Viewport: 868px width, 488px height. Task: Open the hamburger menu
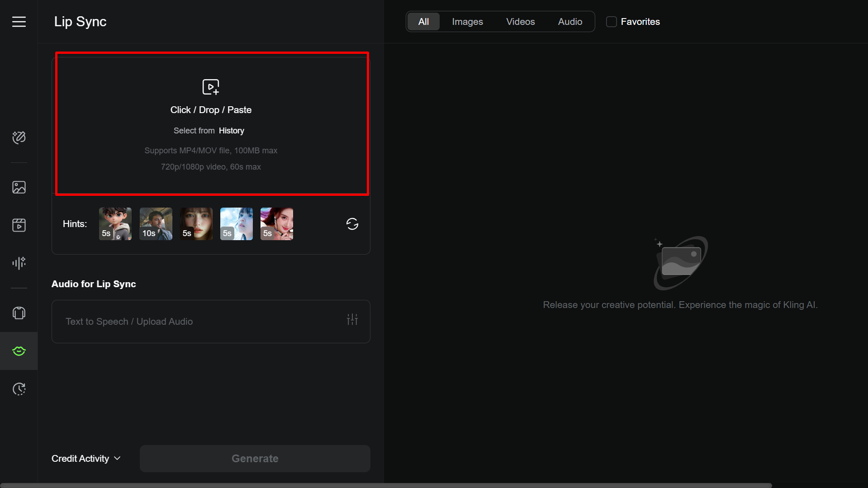pos(19,21)
